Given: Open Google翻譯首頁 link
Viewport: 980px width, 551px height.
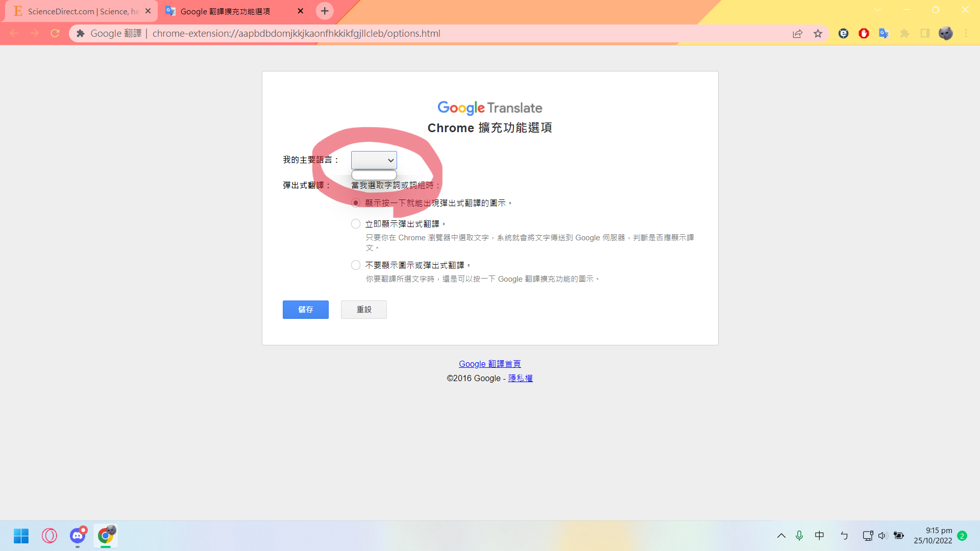Looking at the screenshot, I should [x=490, y=363].
